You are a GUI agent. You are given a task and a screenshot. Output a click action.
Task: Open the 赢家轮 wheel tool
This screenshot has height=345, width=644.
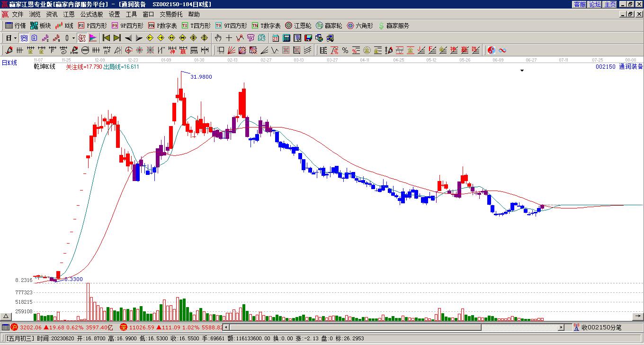click(x=329, y=26)
